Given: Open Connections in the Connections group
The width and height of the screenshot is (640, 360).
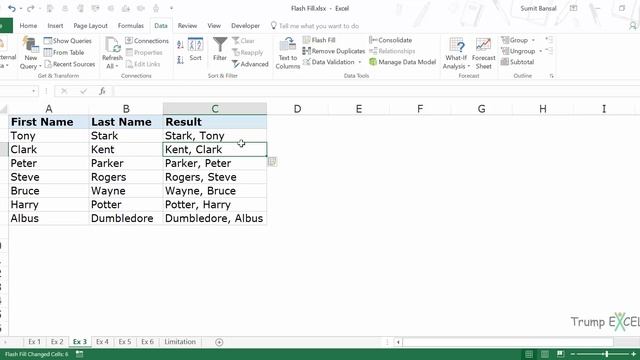Looking at the screenshot, I should (147, 41).
